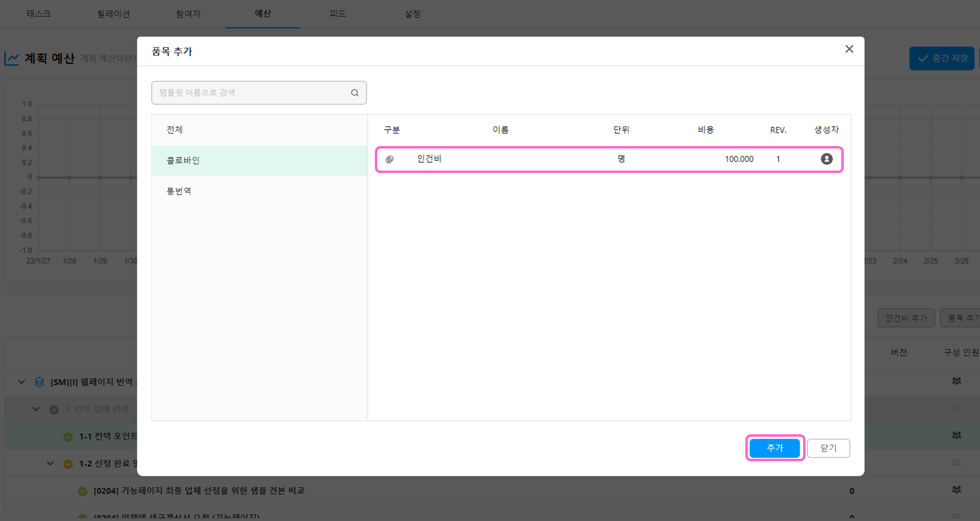This screenshot has width=980, height=521.
Task: Click the 이름 column header
Action: click(501, 130)
